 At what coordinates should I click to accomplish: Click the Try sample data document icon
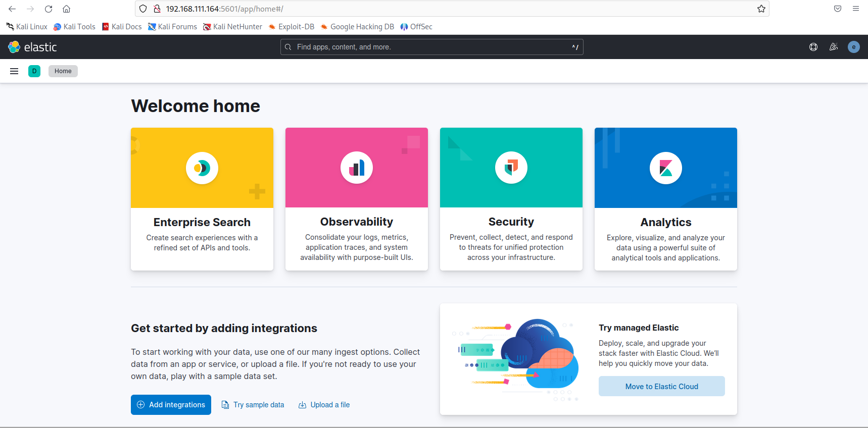(225, 405)
